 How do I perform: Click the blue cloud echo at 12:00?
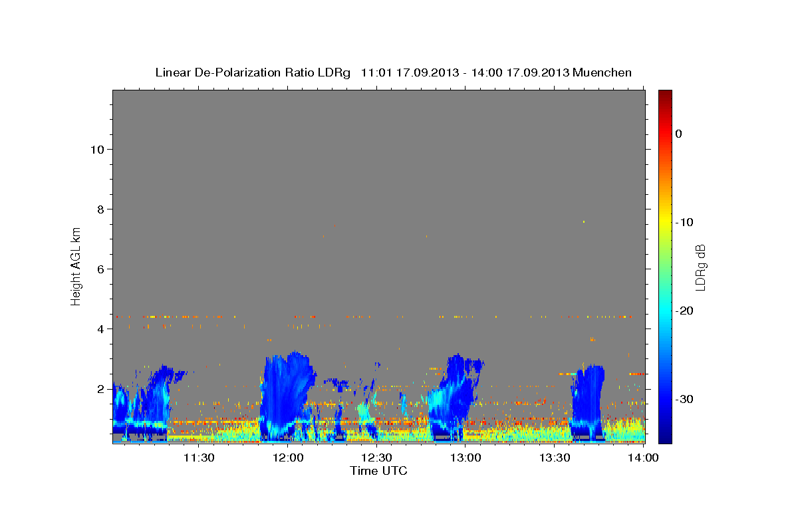pos(286,396)
